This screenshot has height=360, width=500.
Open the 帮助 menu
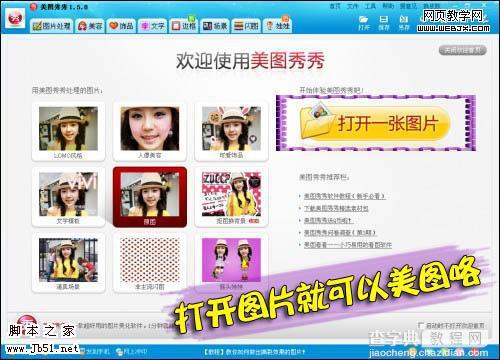point(388,6)
